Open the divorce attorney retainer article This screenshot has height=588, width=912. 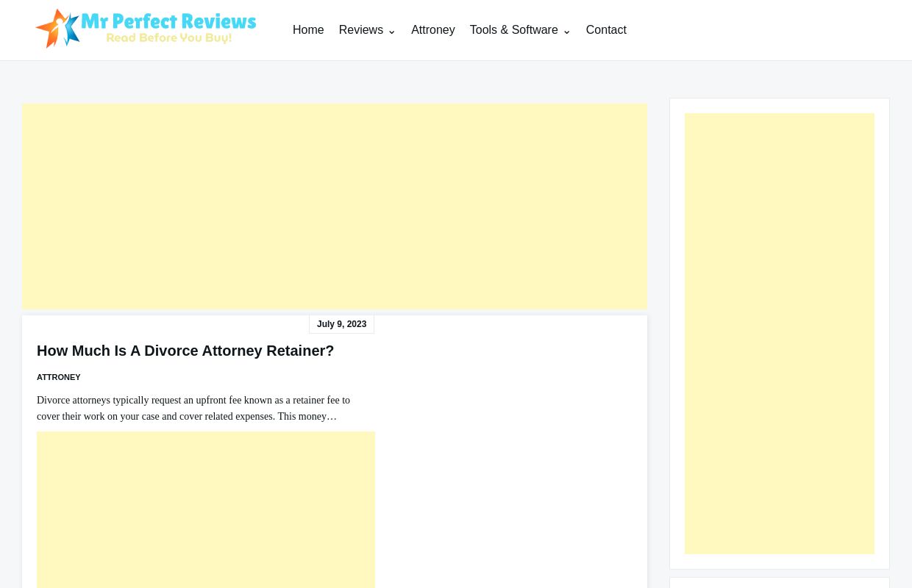(185, 351)
